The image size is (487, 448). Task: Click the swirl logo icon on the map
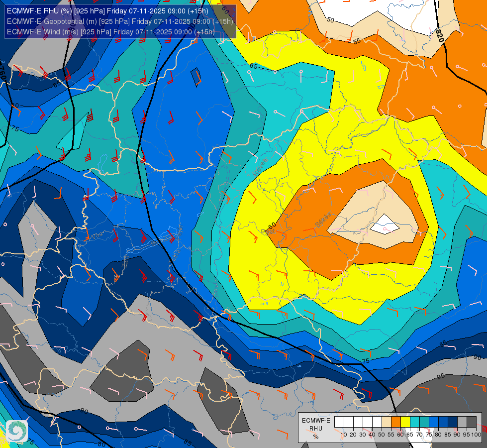coord(17,431)
